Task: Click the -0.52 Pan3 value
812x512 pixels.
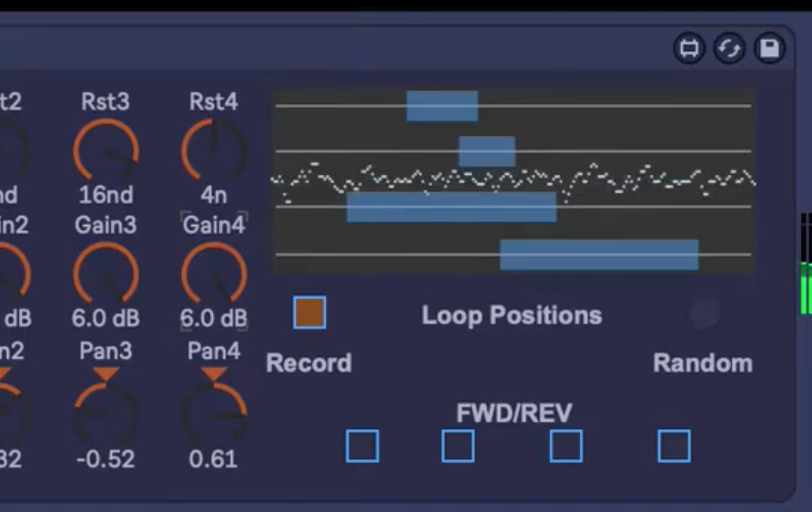Action: pyautogui.click(x=106, y=459)
